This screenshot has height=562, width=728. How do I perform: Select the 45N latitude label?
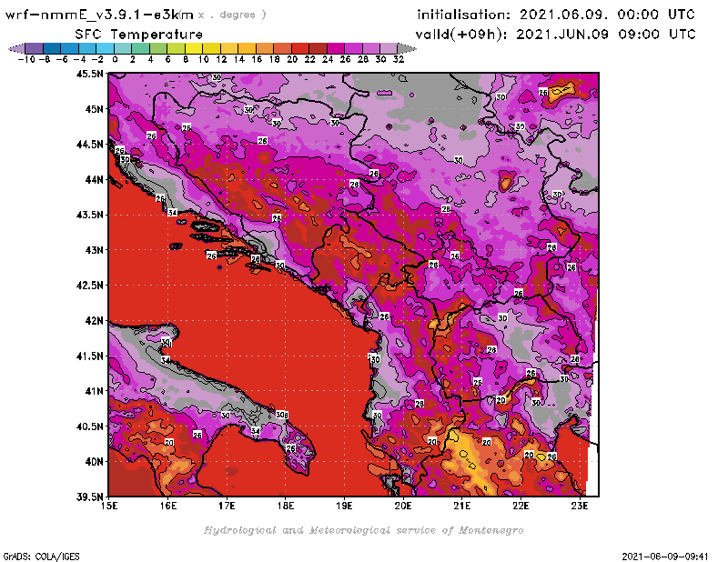[x=94, y=109]
